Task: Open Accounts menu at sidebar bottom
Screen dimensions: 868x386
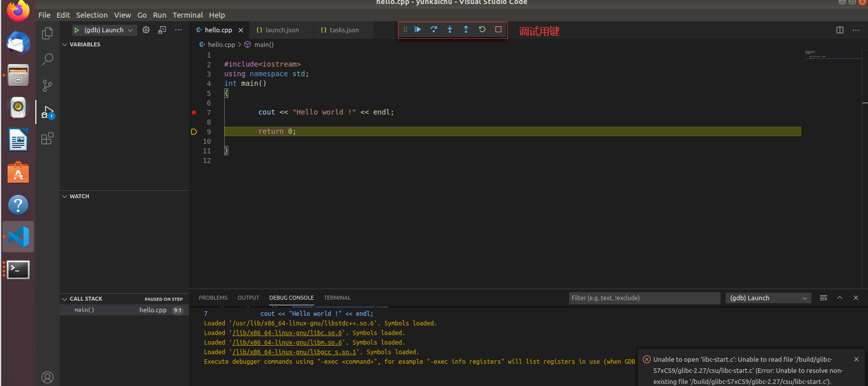Action: coord(47,377)
